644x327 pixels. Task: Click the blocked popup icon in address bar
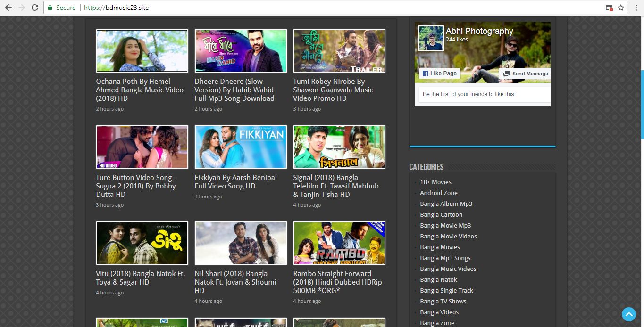pyautogui.click(x=609, y=8)
